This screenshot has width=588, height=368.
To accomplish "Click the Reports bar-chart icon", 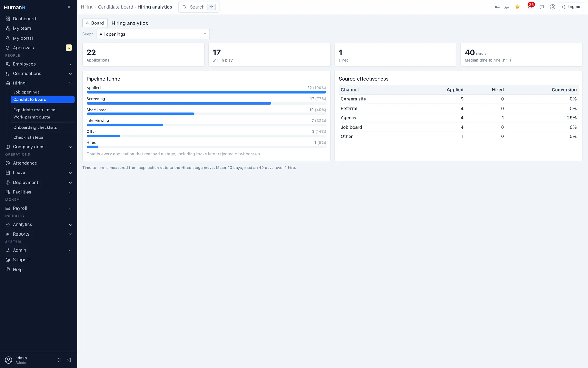I will pyautogui.click(x=8, y=234).
